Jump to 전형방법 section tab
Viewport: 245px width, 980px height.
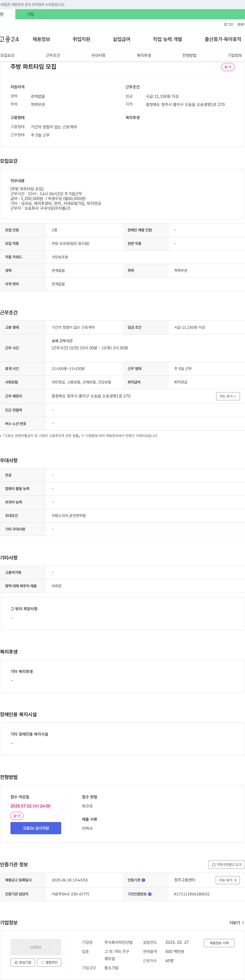(x=189, y=56)
